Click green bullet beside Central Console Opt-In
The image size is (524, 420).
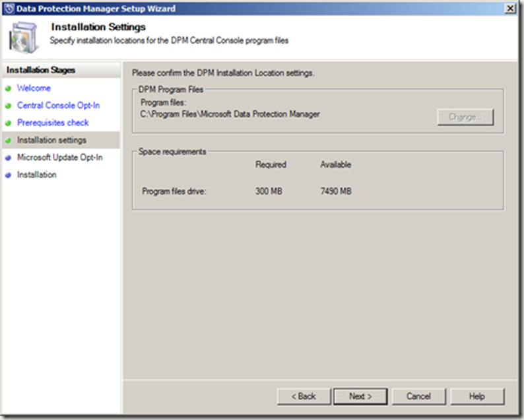tap(9, 106)
